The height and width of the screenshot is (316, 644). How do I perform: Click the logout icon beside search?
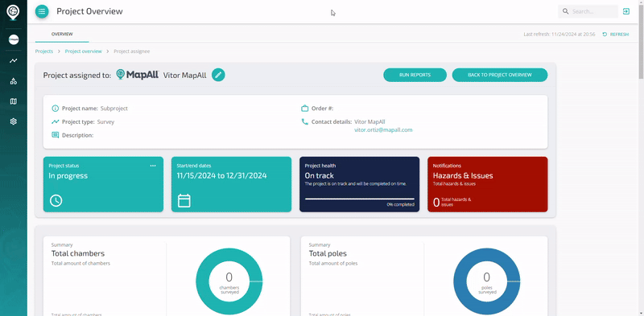coord(626,11)
